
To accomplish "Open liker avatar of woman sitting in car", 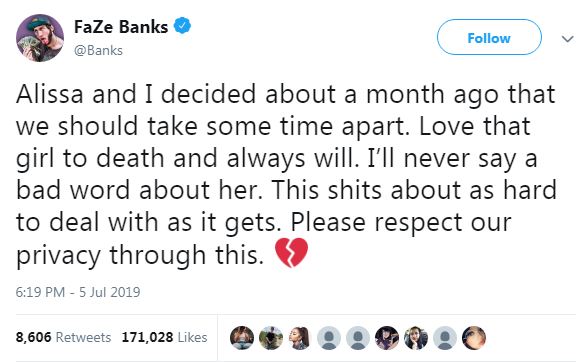I will (416, 338).
